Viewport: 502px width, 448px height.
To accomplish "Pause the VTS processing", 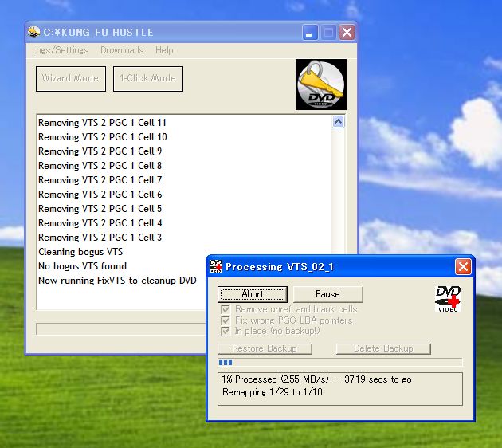I will (x=327, y=294).
